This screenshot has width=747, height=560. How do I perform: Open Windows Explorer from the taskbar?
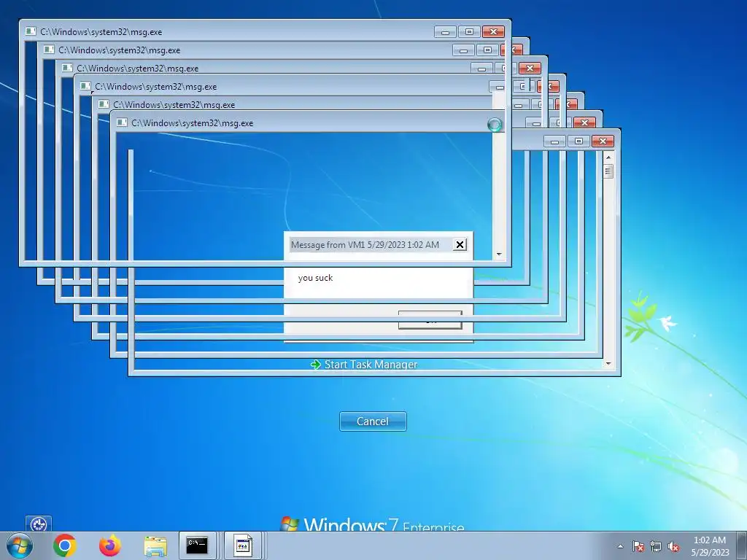155,546
